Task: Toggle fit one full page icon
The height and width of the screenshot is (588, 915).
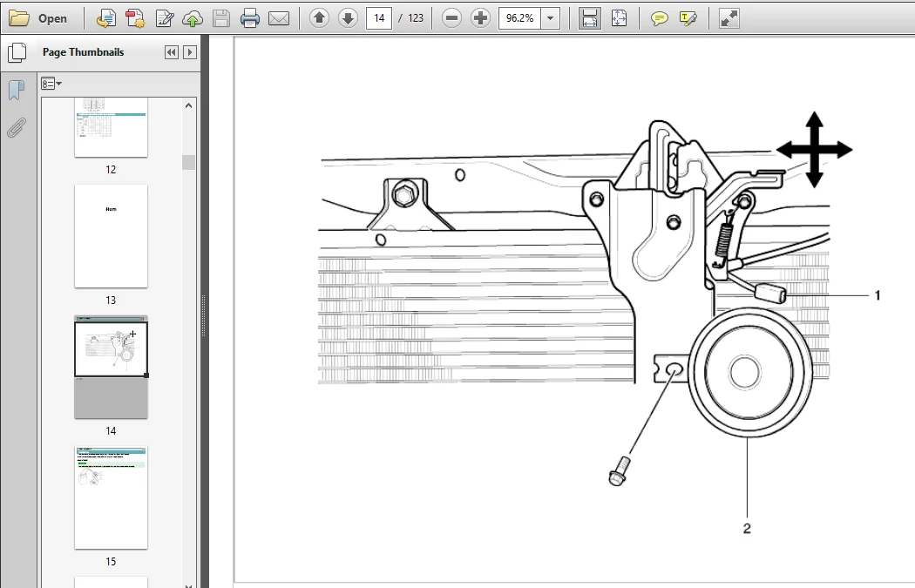Action: coord(619,18)
